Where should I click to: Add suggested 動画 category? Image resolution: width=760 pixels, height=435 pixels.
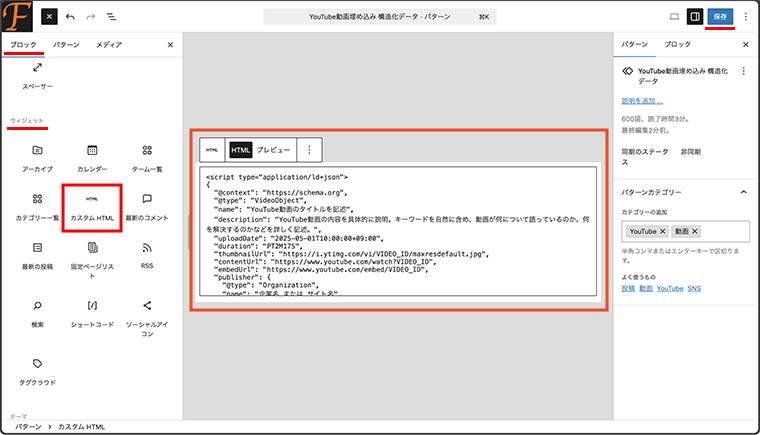coord(646,289)
